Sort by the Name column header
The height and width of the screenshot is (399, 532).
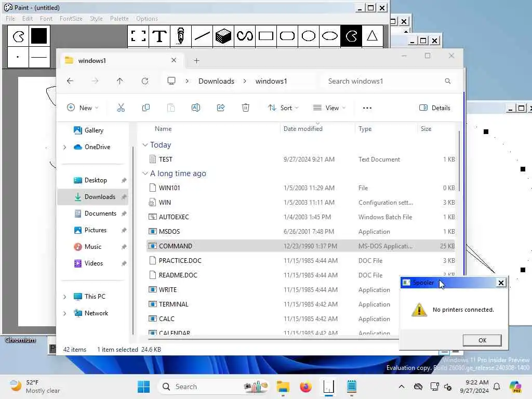[x=163, y=129]
